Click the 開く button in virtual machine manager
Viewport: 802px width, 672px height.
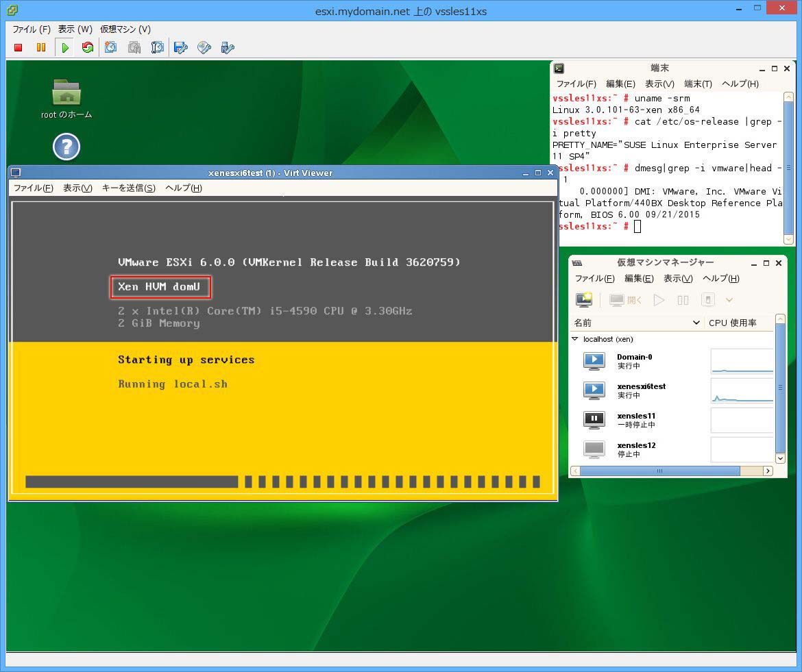(x=626, y=300)
